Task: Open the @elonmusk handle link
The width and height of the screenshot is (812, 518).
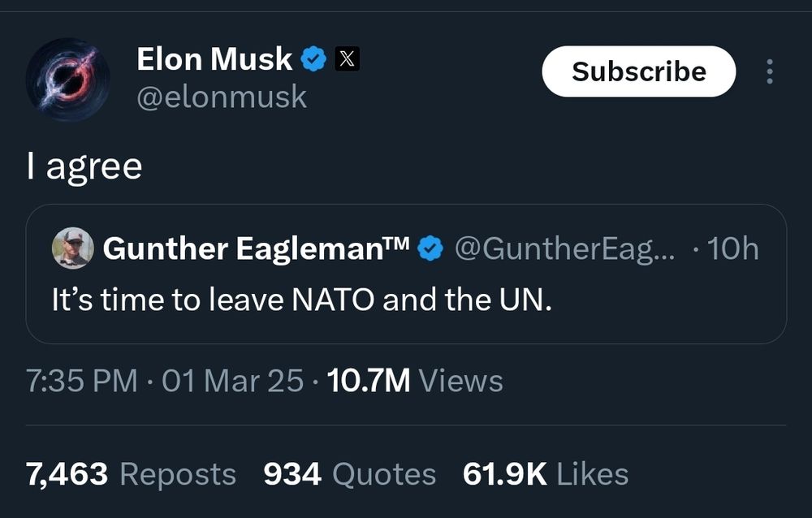Action: (222, 97)
